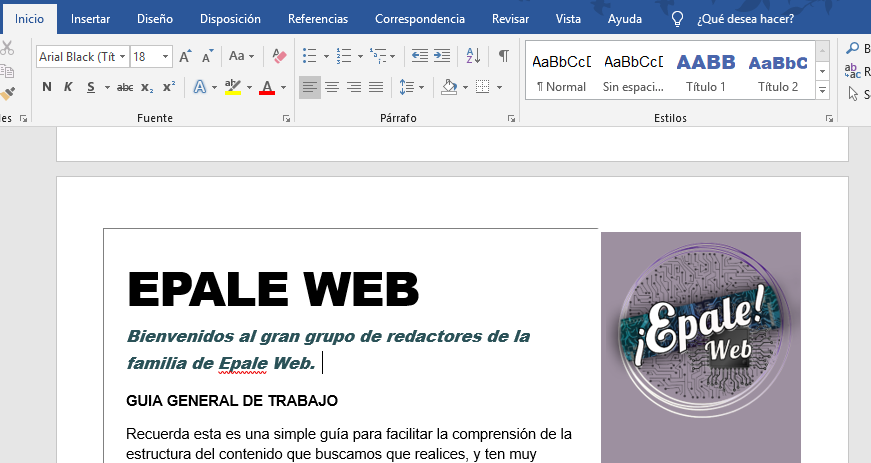Decrease paragraph indent
This screenshot has width=871, height=463.
[x=419, y=56]
